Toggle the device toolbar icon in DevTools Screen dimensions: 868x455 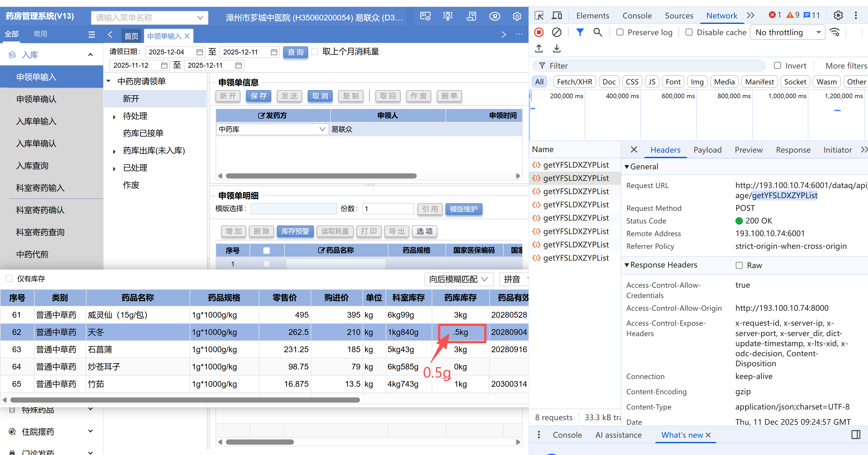[x=557, y=16]
